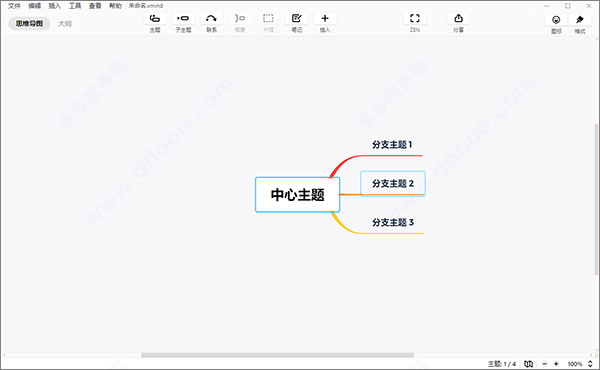This screenshot has width=600, height=370.
Task: Open the 插入 (Insert) menu in menu bar
Action: [x=54, y=6]
